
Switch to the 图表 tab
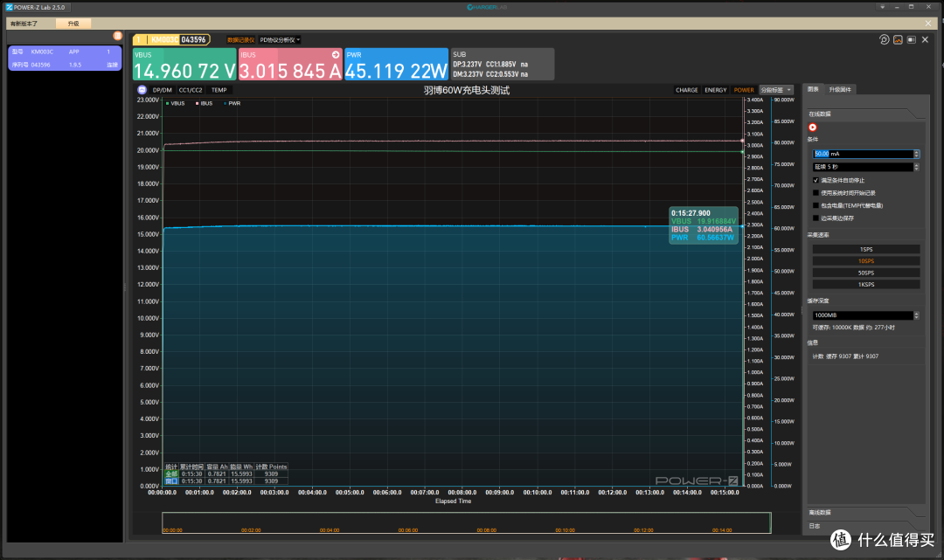click(x=814, y=90)
